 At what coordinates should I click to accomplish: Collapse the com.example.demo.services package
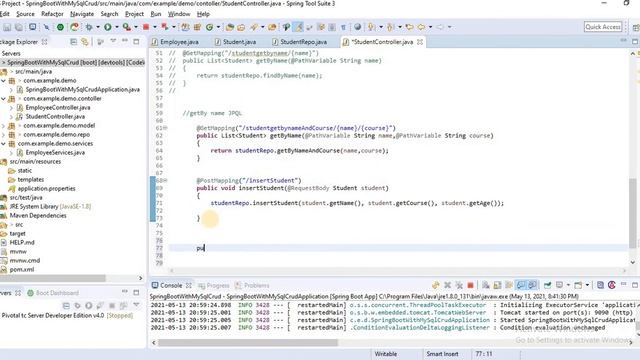(x=3, y=144)
